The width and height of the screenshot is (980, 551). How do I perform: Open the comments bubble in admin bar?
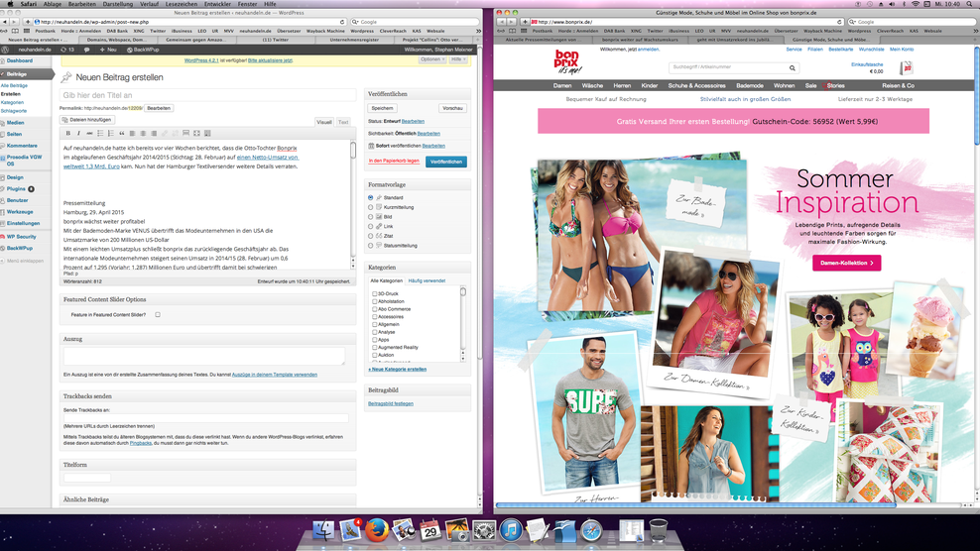click(x=87, y=50)
